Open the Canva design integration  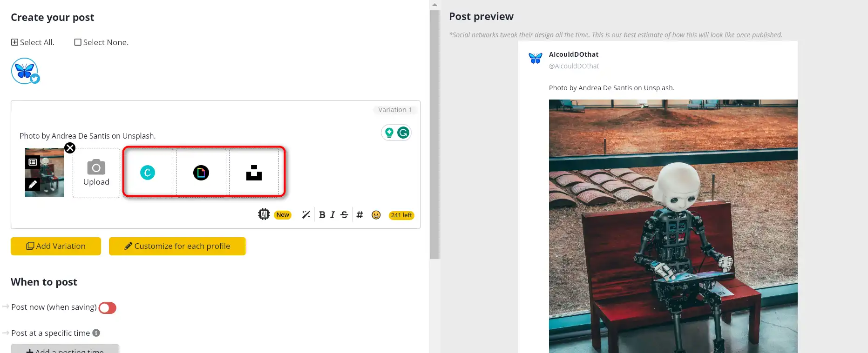click(148, 173)
